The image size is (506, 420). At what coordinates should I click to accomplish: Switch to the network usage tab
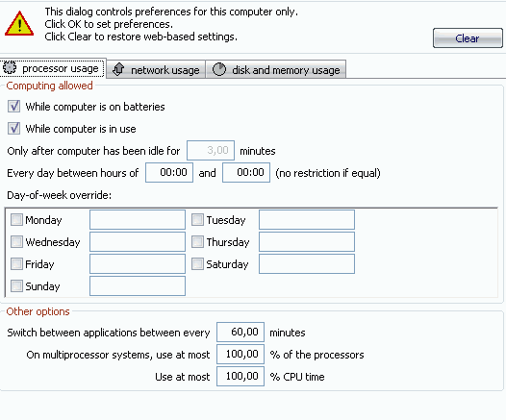click(x=156, y=69)
